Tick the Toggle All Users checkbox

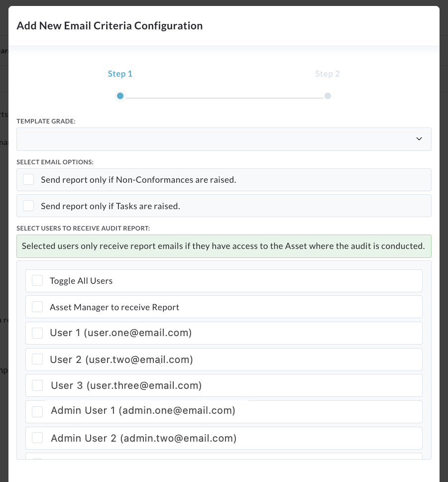click(37, 280)
